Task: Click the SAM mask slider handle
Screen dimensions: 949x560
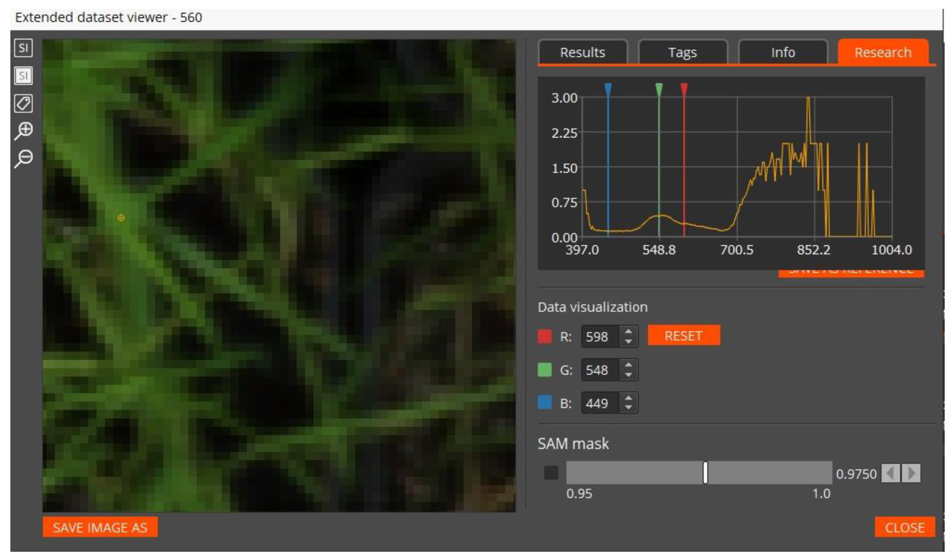Action: 705,473
